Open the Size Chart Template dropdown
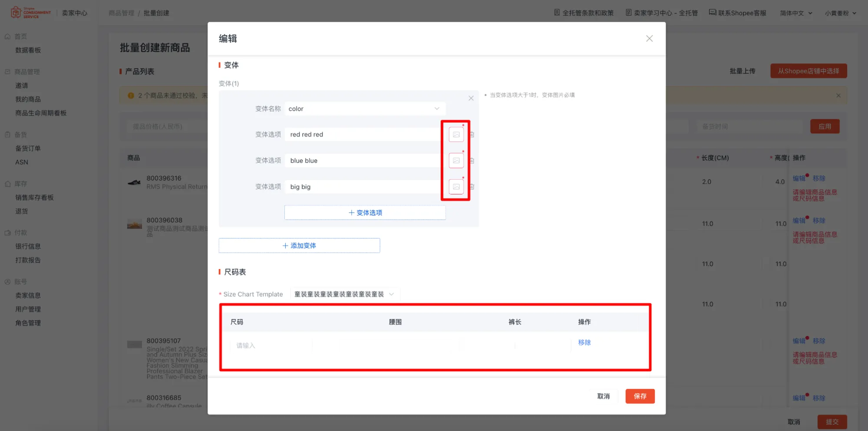868x431 pixels. click(x=391, y=294)
